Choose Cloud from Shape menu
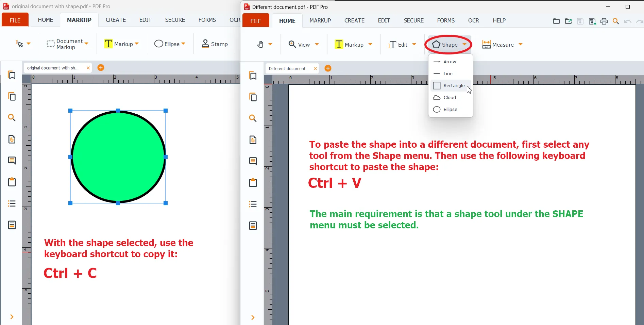Screen dimensions: 644x325 point(451,98)
